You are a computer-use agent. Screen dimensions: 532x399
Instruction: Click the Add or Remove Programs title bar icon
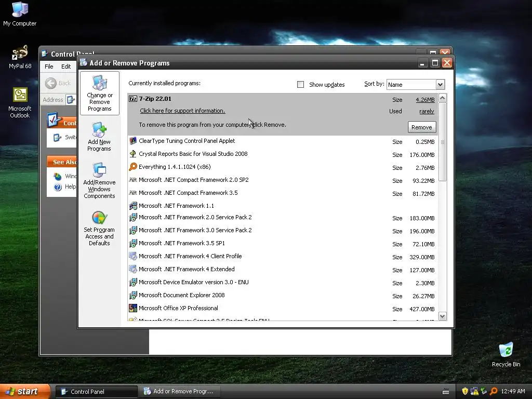pos(84,62)
